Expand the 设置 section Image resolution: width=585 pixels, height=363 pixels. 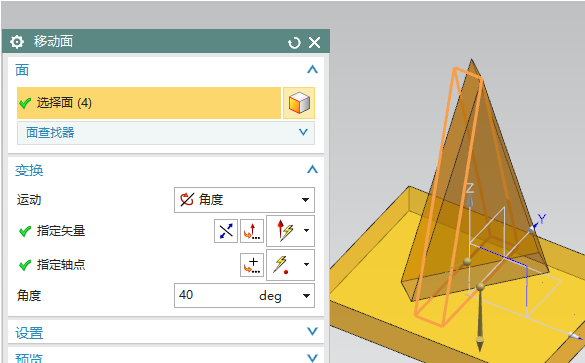point(312,331)
